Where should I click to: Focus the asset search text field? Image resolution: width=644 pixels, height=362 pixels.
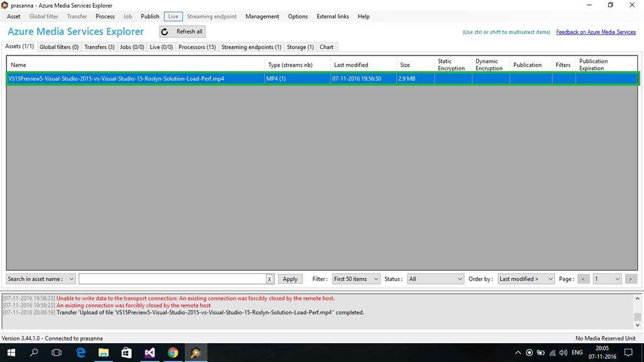pyautogui.click(x=172, y=279)
